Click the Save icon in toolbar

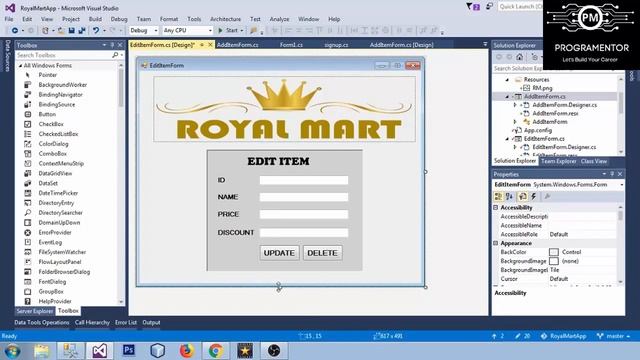click(71, 31)
